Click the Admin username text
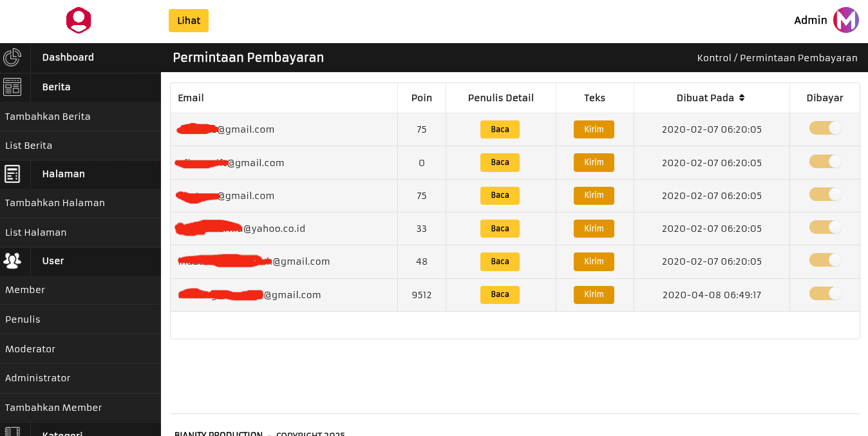Image resolution: width=868 pixels, height=436 pixels. click(811, 20)
